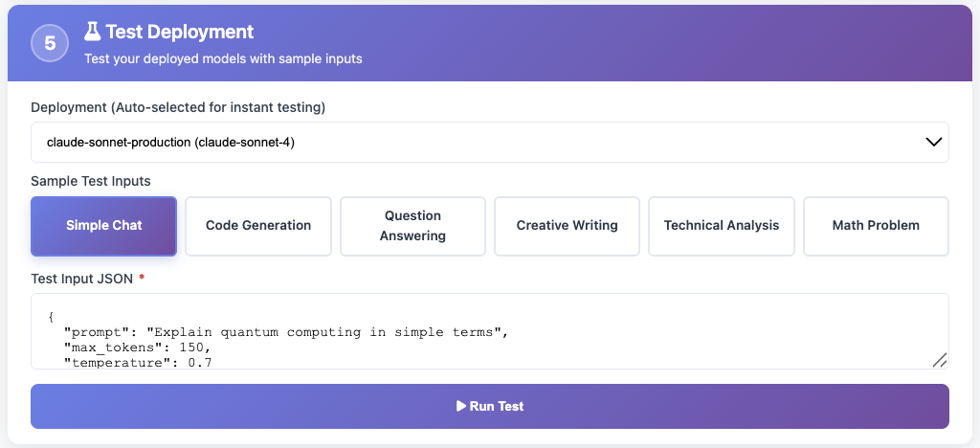Click the flask icon beside Test Deployment
Viewport: 980px width, 448px height.
[x=92, y=32]
